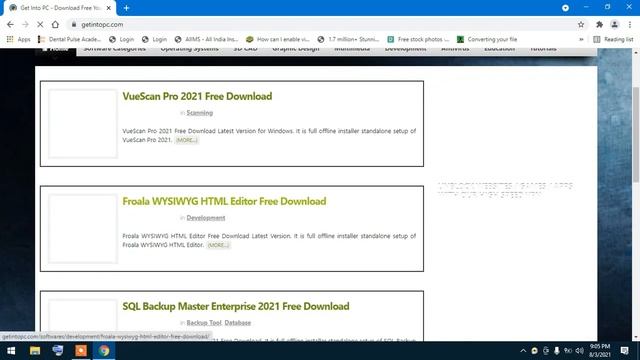Open the notification center icon
The image size is (640, 360).
coord(624,351)
